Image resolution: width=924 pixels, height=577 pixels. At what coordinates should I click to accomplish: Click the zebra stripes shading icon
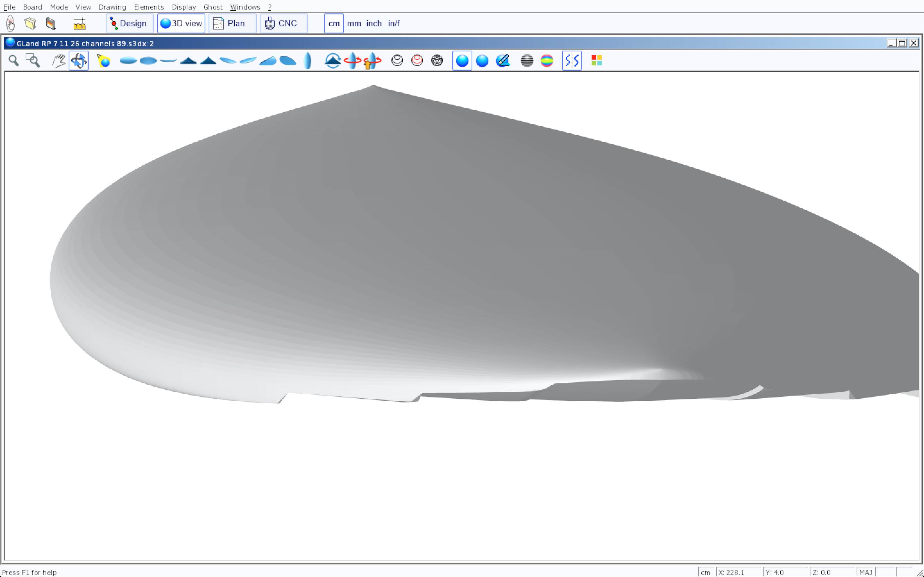click(527, 61)
